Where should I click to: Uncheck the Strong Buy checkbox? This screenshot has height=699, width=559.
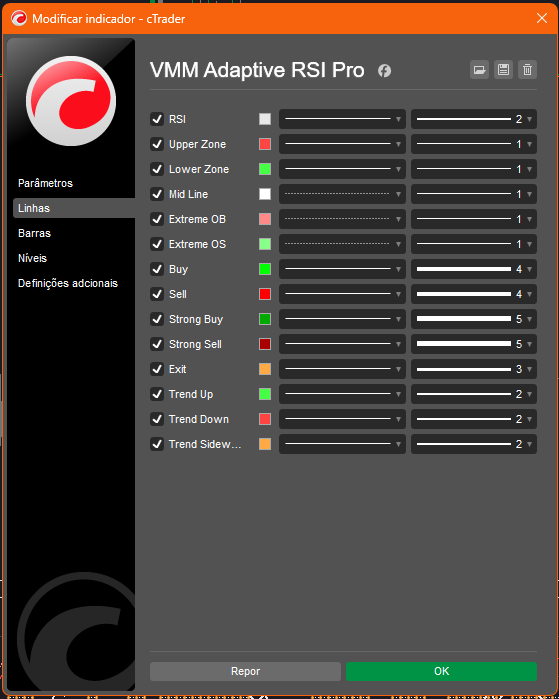157,319
